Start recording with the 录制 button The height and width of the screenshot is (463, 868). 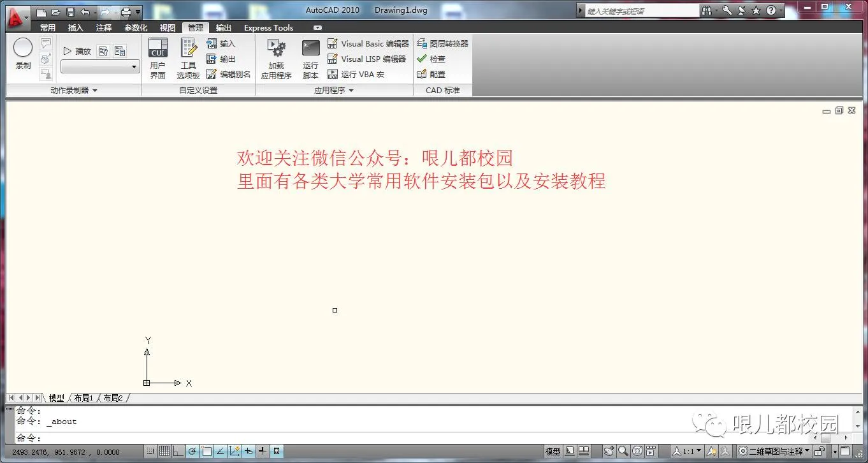tap(23, 54)
